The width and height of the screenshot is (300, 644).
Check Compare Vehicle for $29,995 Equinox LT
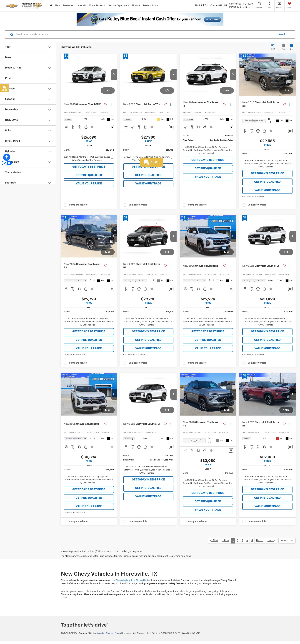point(184,363)
